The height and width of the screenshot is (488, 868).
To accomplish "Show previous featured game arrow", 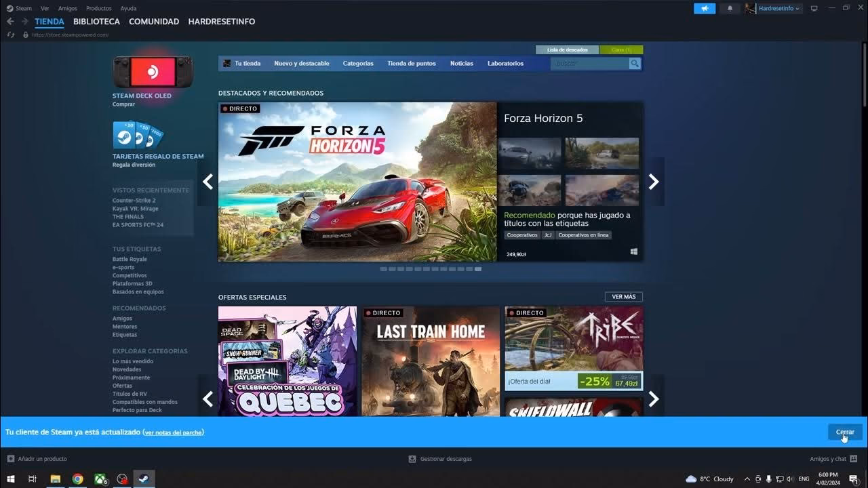I will coord(208,182).
